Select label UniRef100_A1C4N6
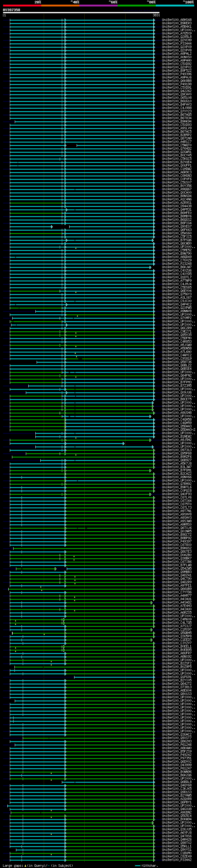 (x=177, y=199)
